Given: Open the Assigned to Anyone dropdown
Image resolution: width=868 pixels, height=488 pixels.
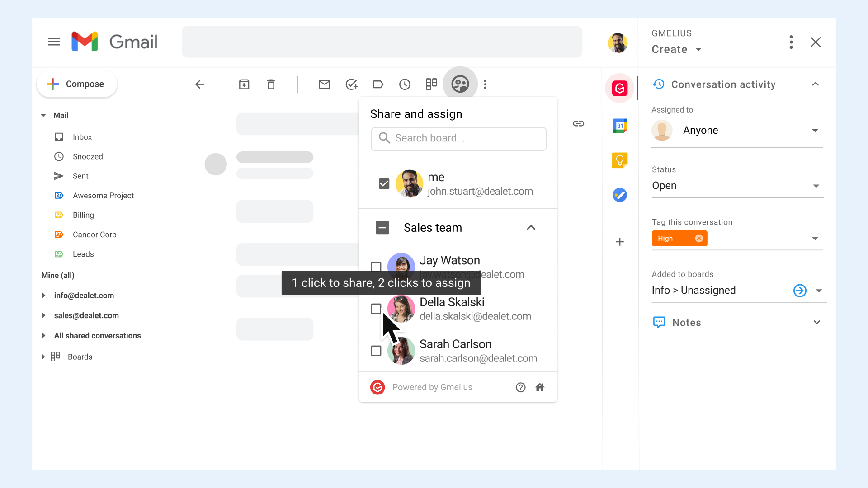Looking at the screenshot, I should pos(737,130).
